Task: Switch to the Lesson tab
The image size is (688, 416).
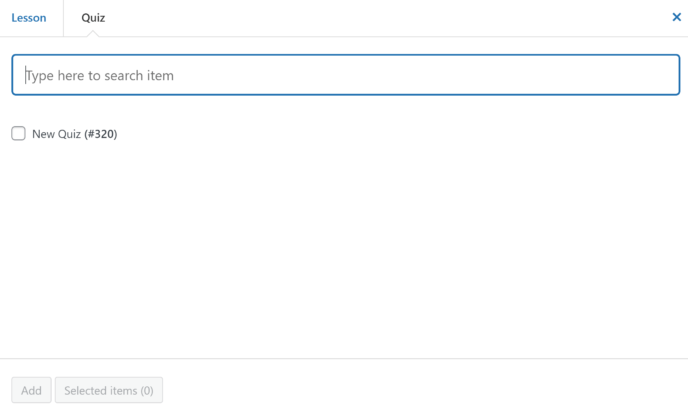Action: (29, 18)
